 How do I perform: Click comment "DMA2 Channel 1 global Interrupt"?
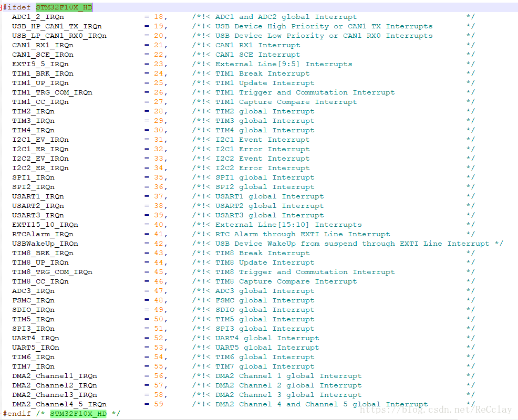click(x=288, y=376)
